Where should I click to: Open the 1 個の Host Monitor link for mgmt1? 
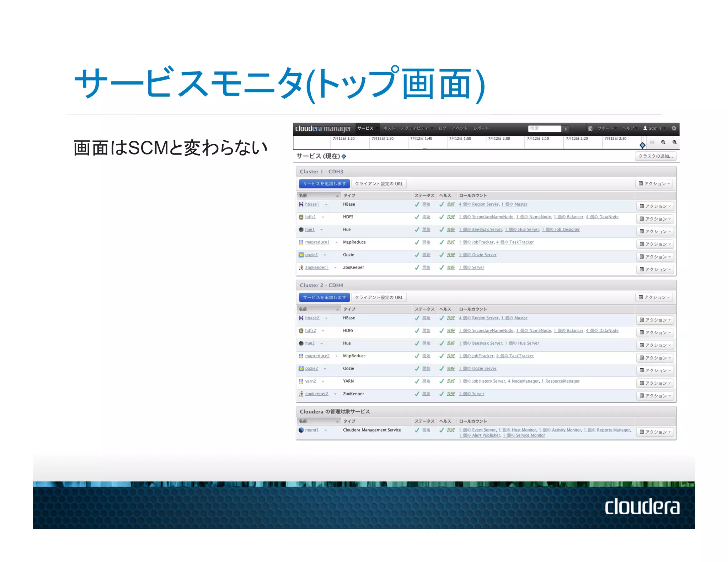point(517,430)
